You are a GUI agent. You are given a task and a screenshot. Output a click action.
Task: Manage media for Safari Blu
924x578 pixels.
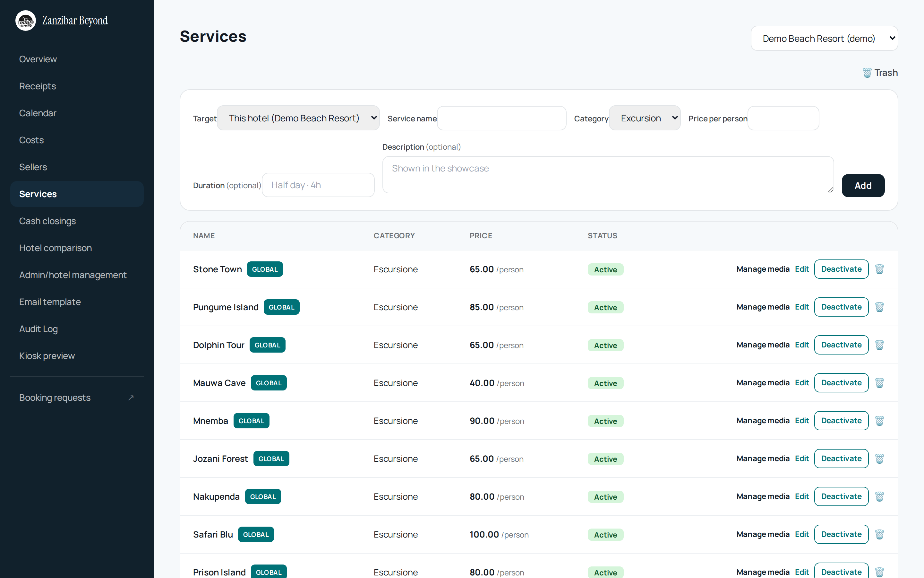click(x=763, y=534)
